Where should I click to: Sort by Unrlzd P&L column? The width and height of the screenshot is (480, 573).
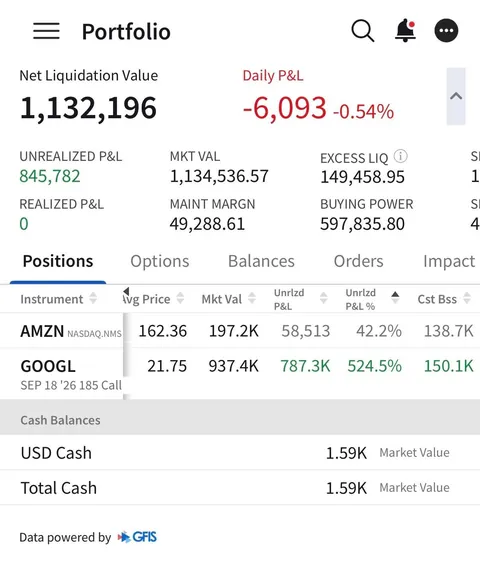[x=300, y=299]
